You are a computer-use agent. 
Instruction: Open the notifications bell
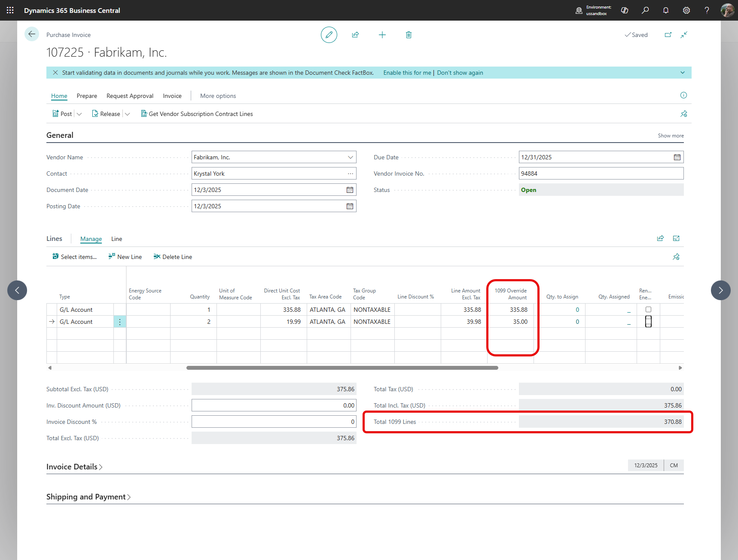(666, 10)
